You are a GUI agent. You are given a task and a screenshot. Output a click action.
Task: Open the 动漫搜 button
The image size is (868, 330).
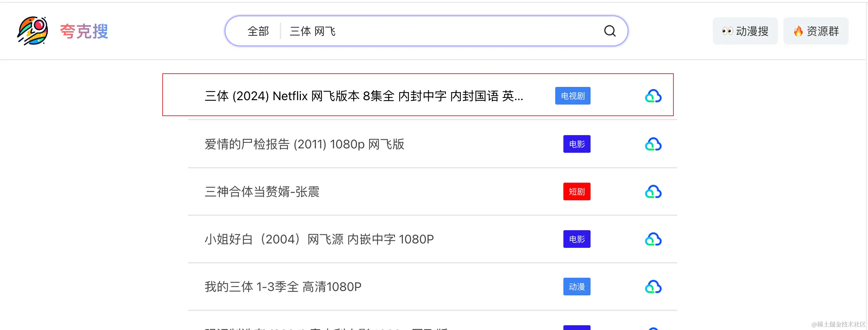745,31
